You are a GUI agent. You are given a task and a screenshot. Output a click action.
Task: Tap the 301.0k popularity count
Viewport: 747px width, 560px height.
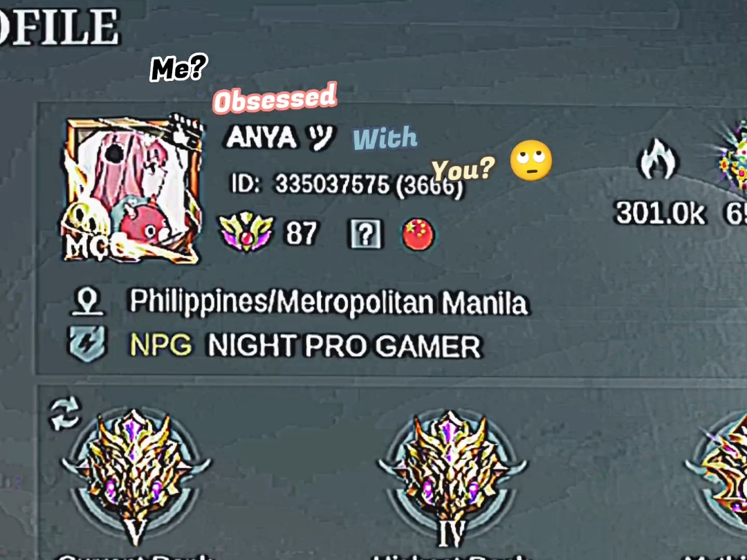[660, 214]
